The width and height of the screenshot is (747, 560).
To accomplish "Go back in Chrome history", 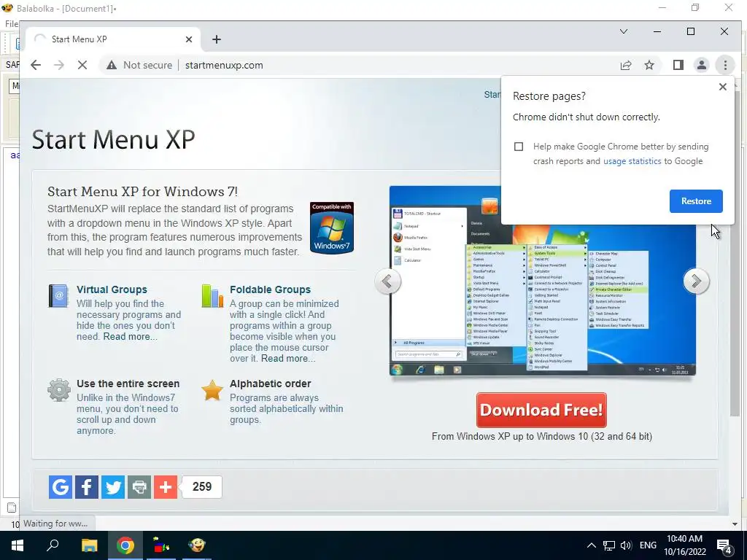I will pyautogui.click(x=36, y=65).
